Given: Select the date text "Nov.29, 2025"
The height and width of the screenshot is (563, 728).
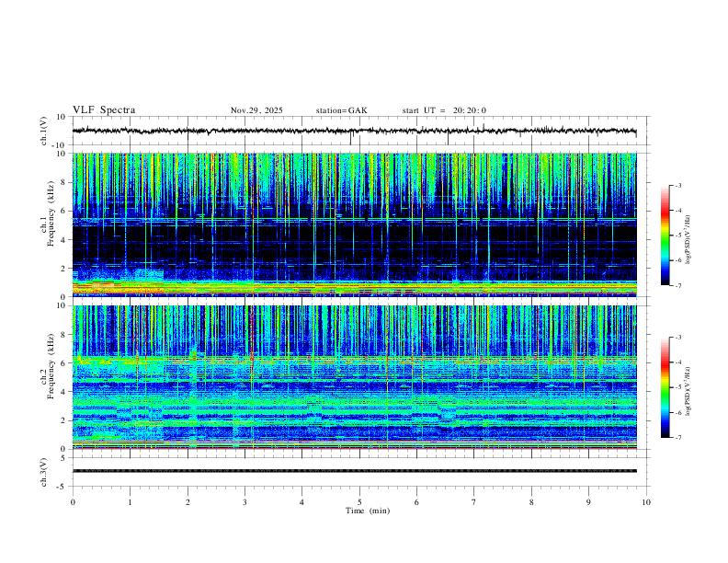Looking at the screenshot, I should (x=256, y=110).
